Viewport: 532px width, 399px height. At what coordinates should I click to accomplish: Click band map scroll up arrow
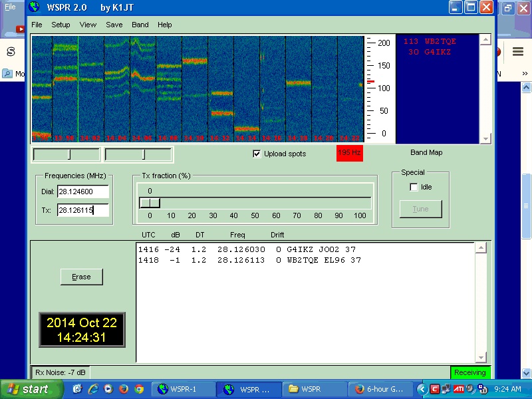pos(485,40)
